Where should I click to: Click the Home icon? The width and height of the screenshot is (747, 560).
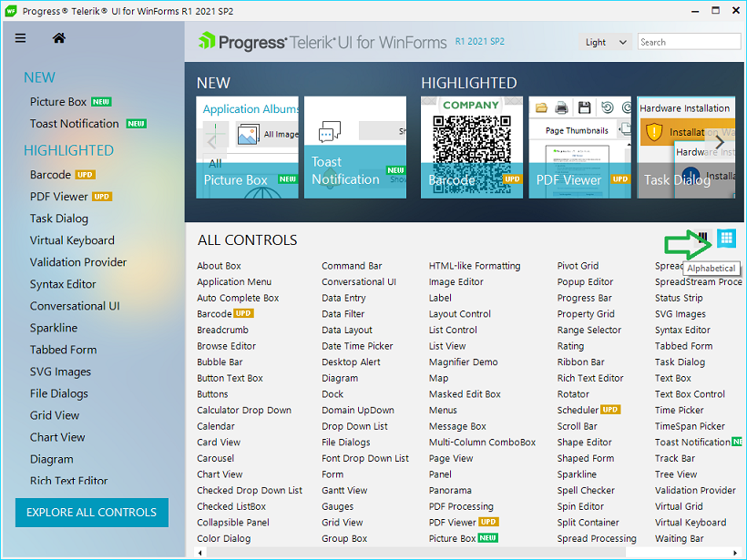59,38
